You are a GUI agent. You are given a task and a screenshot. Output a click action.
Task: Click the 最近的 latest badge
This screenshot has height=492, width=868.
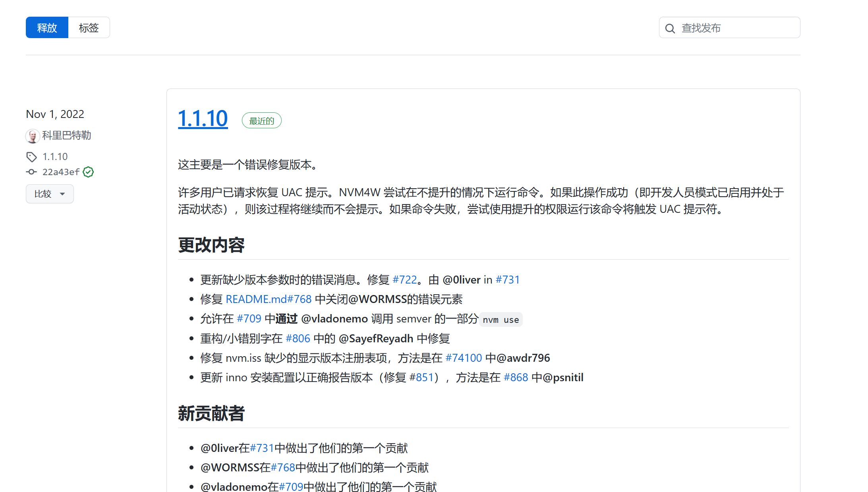point(261,121)
